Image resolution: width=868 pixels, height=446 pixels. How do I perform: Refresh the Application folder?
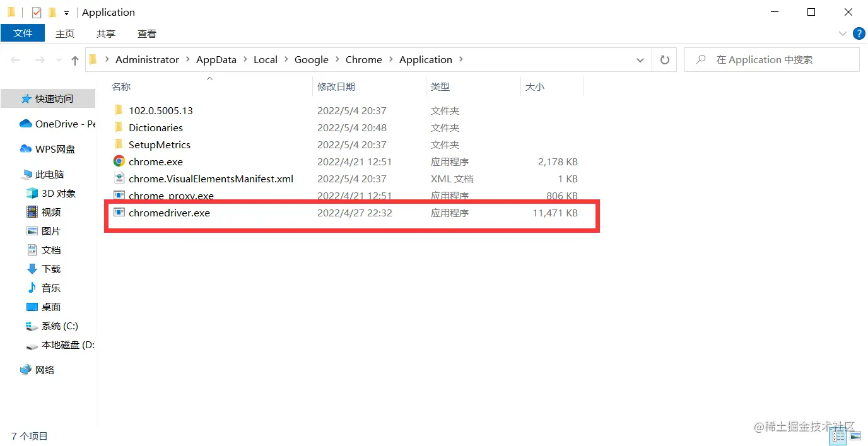coord(664,60)
